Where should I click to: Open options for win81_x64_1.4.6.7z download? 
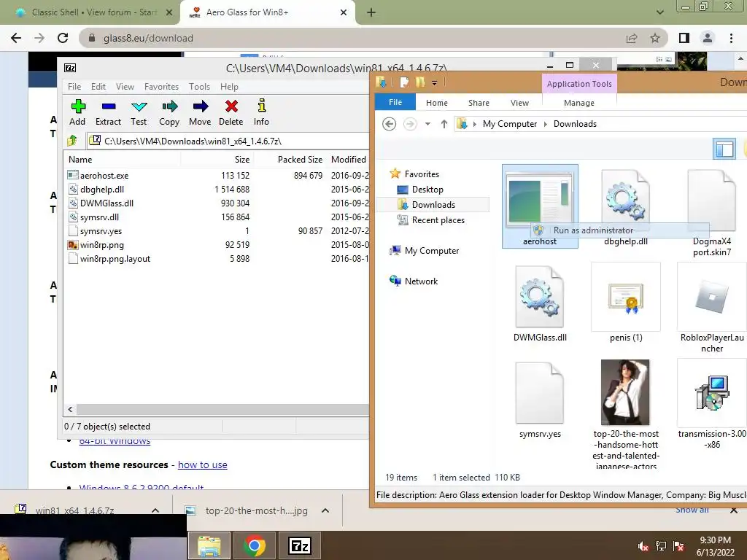tap(155, 510)
